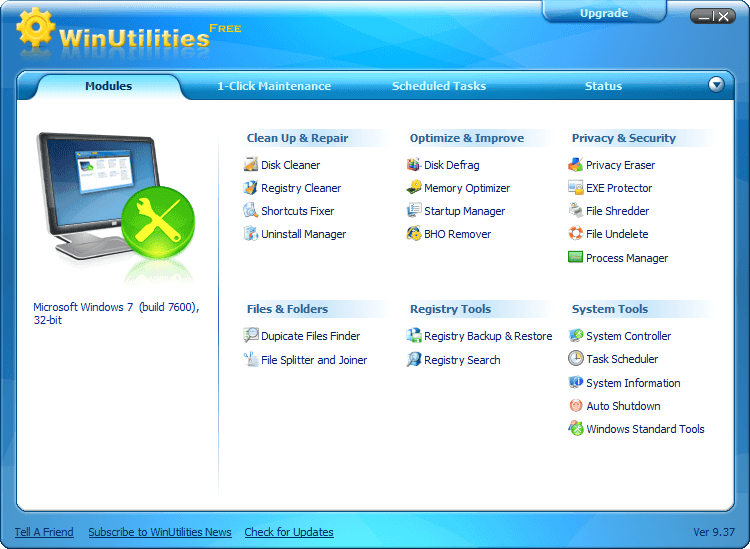This screenshot has width=750, height=549.
Task: Switch to the 1-Click Maintenance tab
Action: coord(274,86)
